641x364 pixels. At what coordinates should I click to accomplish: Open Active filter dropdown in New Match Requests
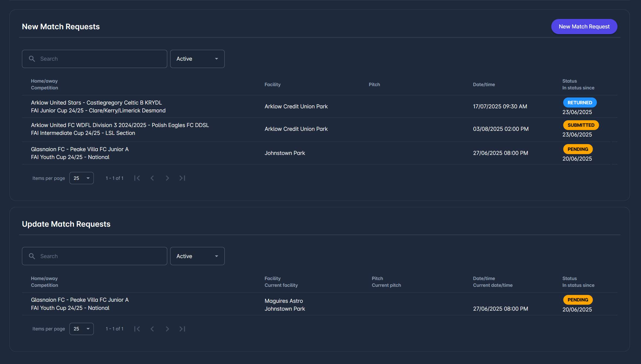click(x=197, y=59)
